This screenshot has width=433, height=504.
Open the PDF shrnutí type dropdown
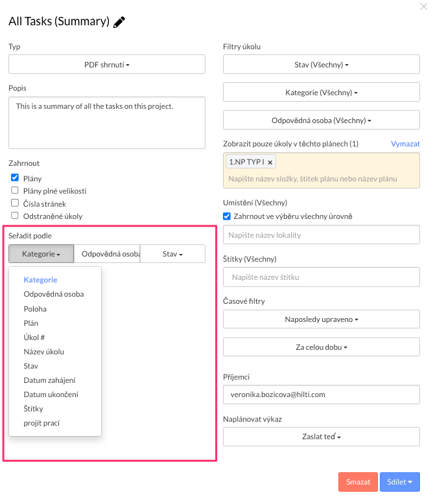[107, 65]
